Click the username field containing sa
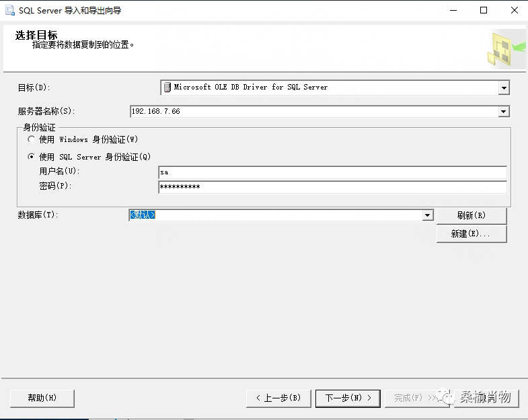Screen dimensions: 528x420 coord(332,172)
